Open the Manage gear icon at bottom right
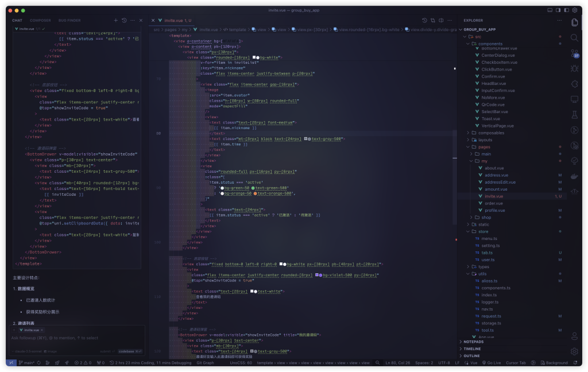This screenshot has width=588, height=372. [574, 351]
